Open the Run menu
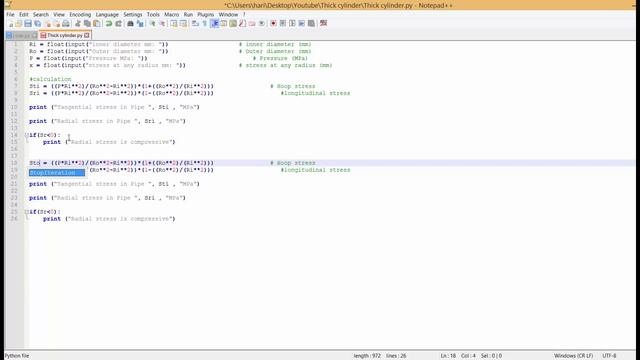Image resolution: width=640 pixels, height=360 pixels. (188, 15)
